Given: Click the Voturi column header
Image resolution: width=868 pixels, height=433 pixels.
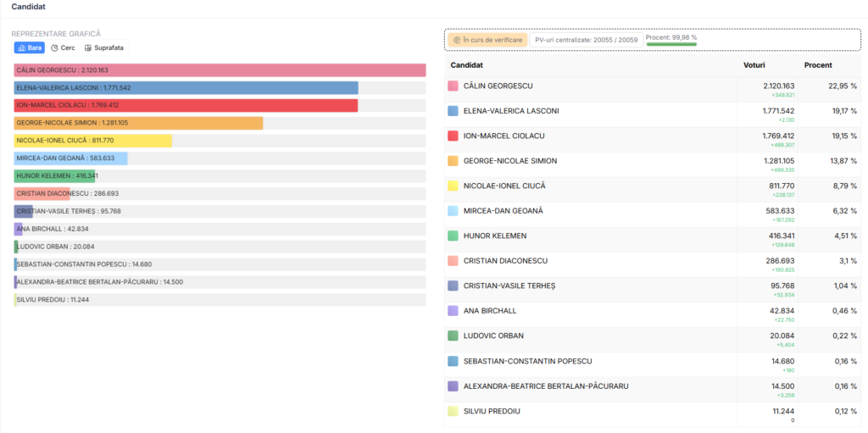Looking at the screenshot, I should tap(754, 64).
